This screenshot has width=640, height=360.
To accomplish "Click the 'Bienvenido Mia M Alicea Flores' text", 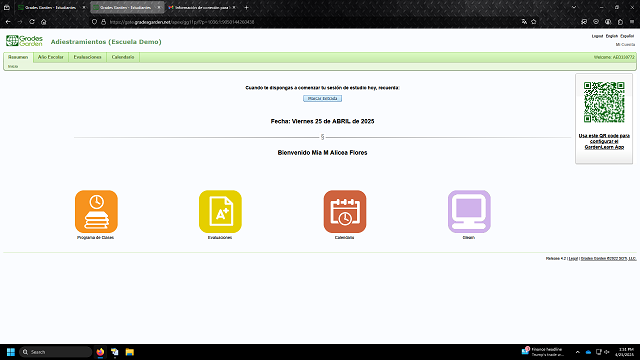I will pos(322,153).
